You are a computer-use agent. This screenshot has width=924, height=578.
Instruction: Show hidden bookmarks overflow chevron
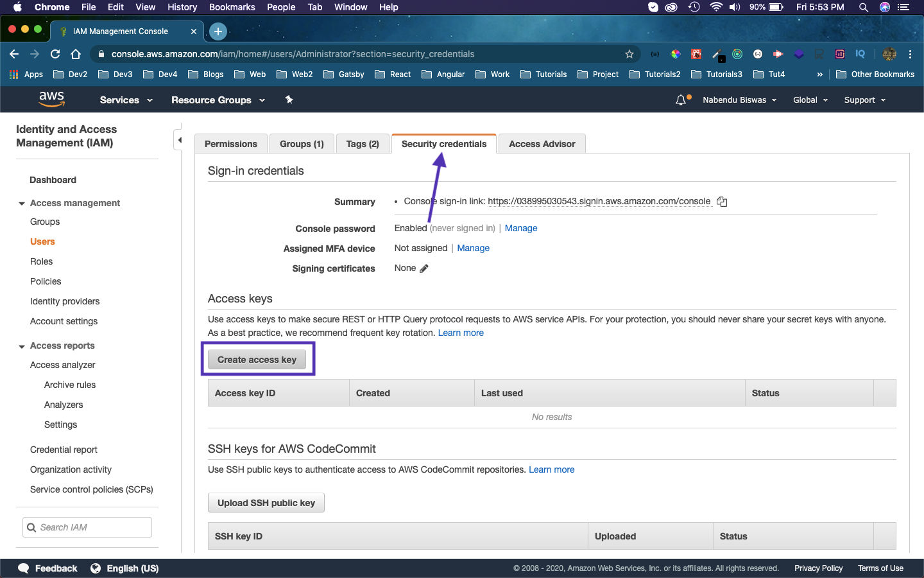point(819,74)
